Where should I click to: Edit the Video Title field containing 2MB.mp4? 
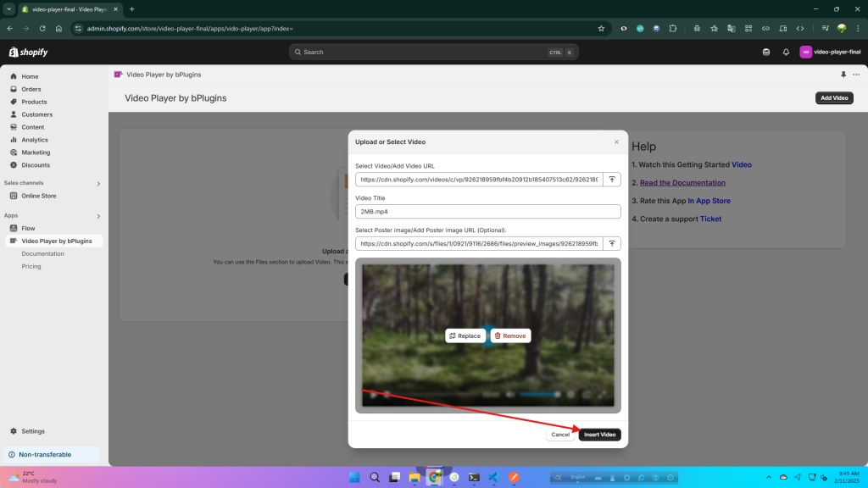[487, 212]
